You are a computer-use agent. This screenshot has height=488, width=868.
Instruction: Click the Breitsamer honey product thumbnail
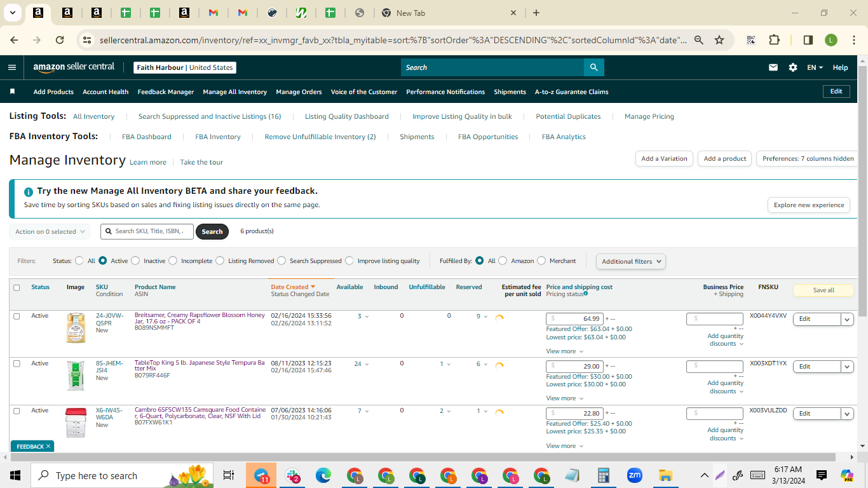[x=76, y=328]
